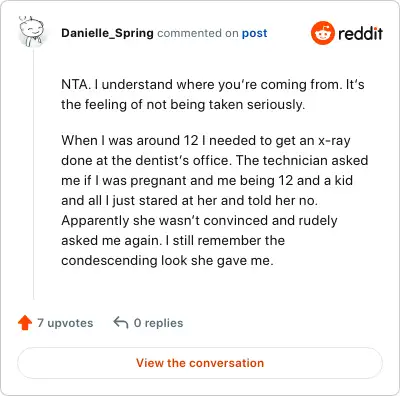This screenshot has width=400, height=396.
Task: Click the line "the feeling of not being taken seriously"
Action: click(x=183, y=104)
